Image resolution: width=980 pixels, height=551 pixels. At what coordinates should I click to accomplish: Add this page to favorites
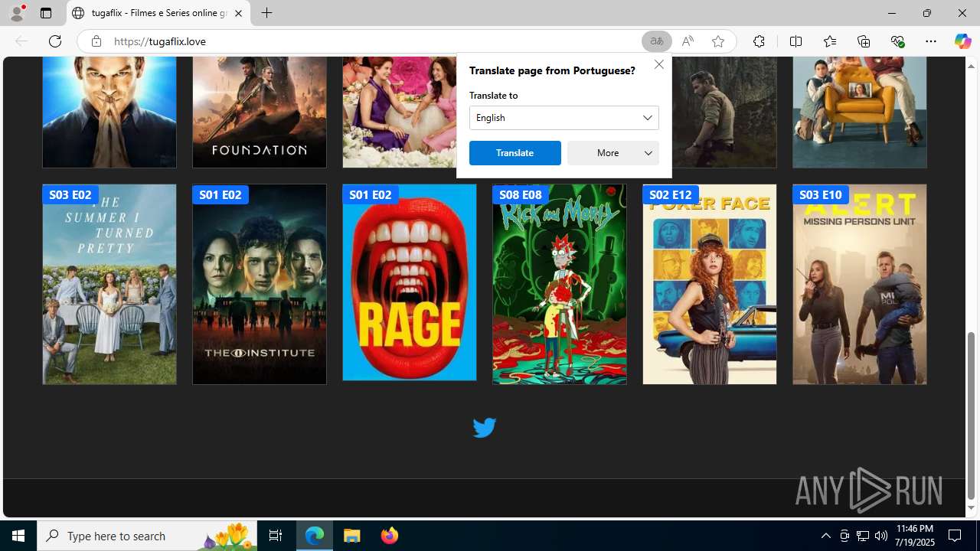[x=717, y=41]
